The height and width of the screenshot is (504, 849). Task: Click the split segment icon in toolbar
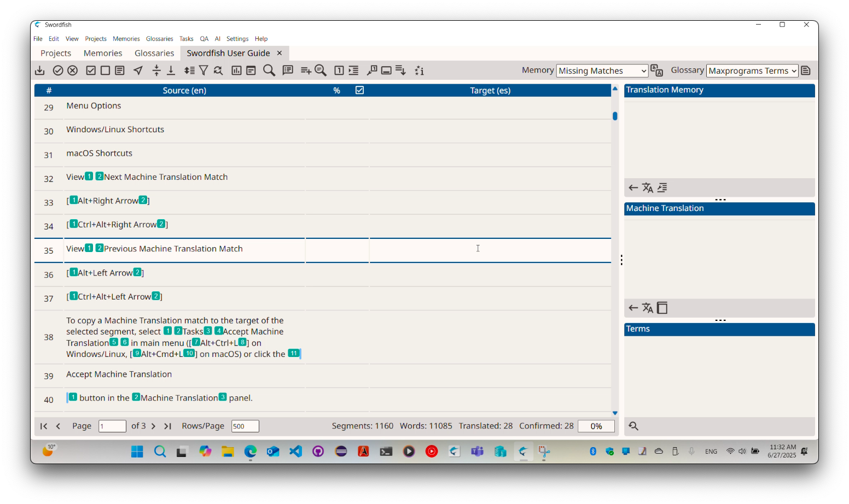[156, 71]
